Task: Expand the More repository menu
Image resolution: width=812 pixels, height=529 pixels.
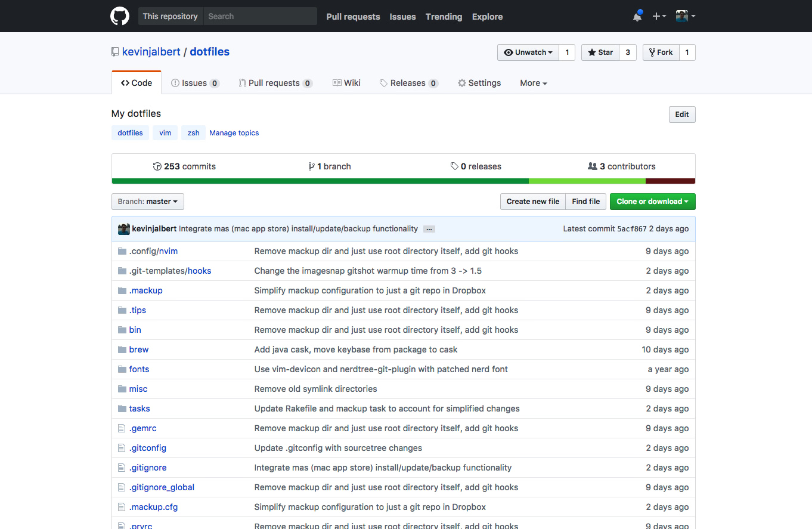Action: (533, 83)
